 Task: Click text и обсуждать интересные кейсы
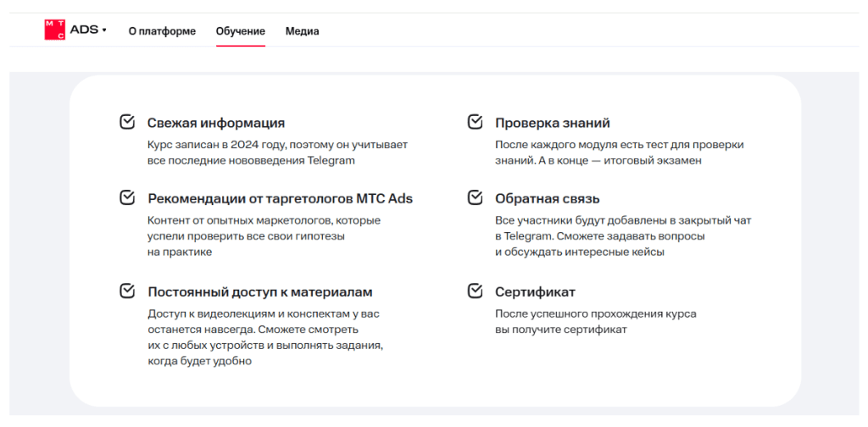580,252
